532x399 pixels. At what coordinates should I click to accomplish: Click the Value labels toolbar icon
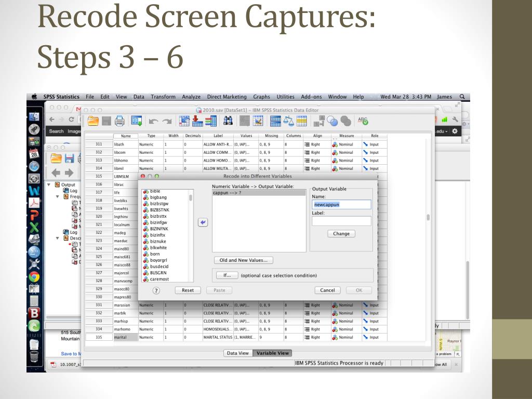click(318, 121)
